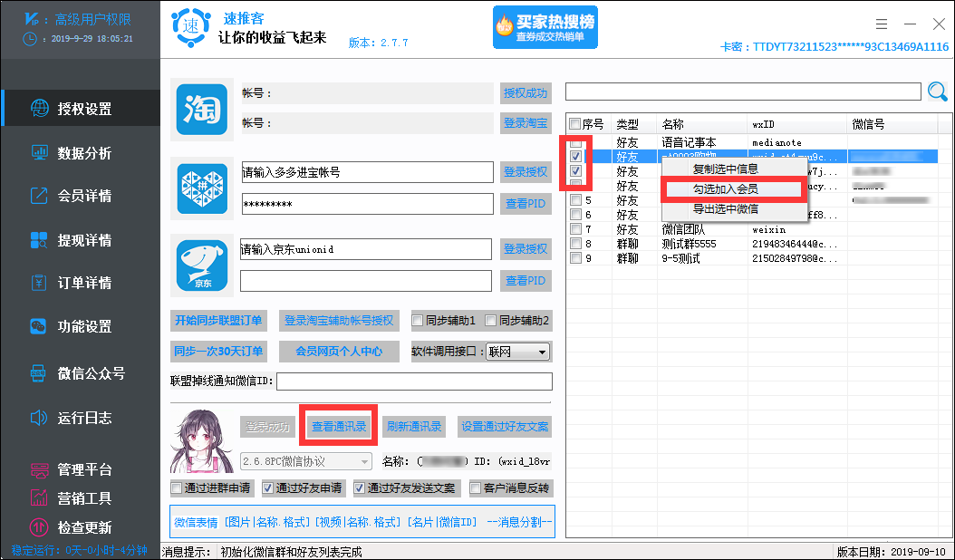Select the 测试群5555 row name
The width and height of the screenshot is (955, 560).
click(689, 244)
